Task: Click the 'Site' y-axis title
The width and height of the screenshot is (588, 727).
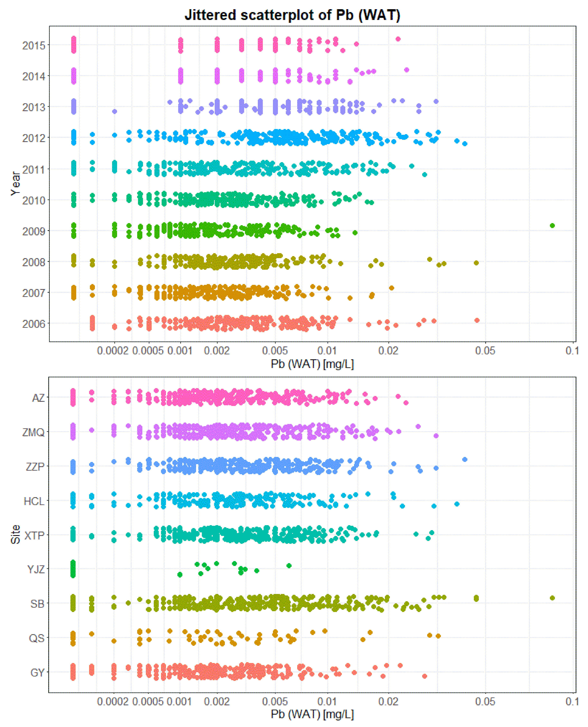Action: [x=15, y=534]
